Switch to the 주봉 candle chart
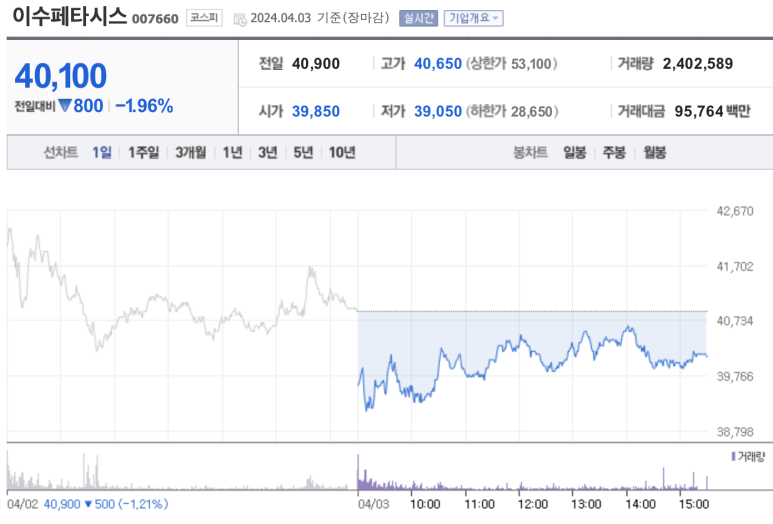 coord(614,152)
